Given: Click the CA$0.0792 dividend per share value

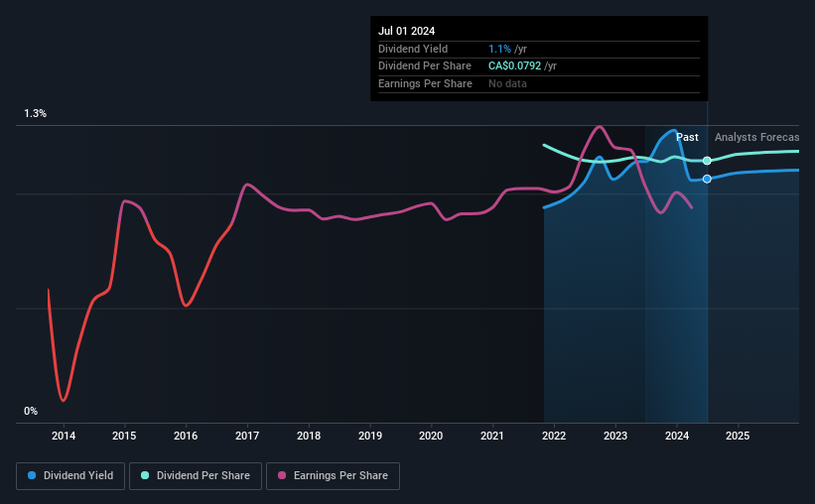Looking at the screenshot, I should click(x=514, y=66).
